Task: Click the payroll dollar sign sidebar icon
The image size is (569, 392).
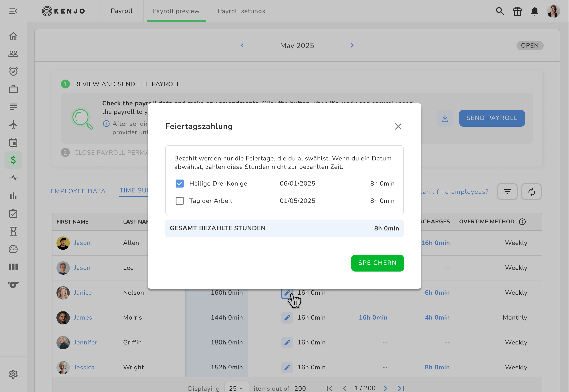Action: coord(13,160)
